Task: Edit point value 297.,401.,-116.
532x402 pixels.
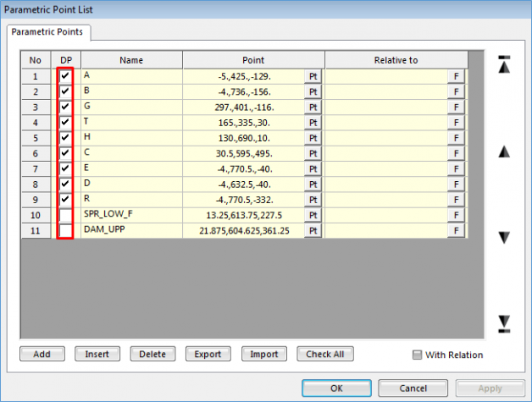Action: pos(244,107)
